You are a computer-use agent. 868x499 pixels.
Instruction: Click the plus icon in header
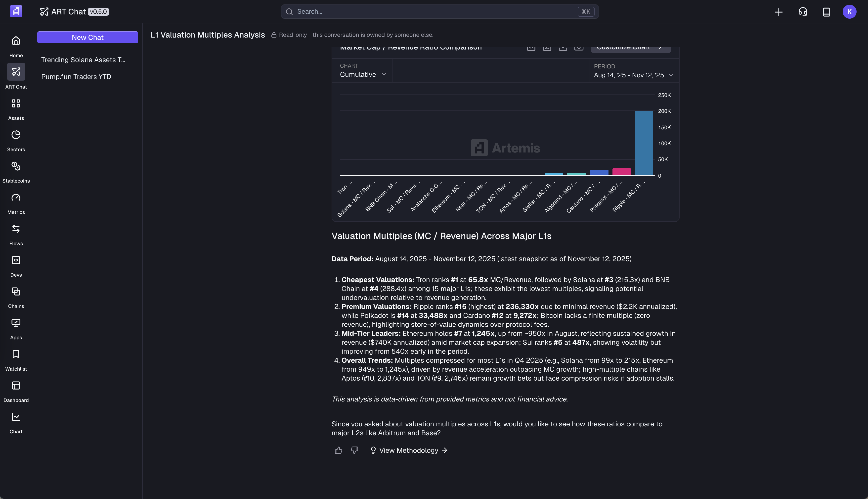click(x=779, y=12)
